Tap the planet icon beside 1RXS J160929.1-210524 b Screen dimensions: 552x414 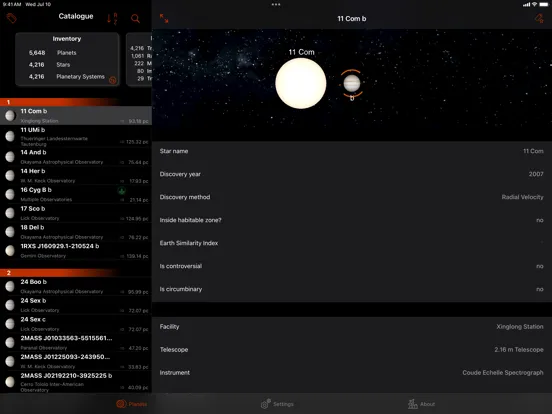point(10,251)
